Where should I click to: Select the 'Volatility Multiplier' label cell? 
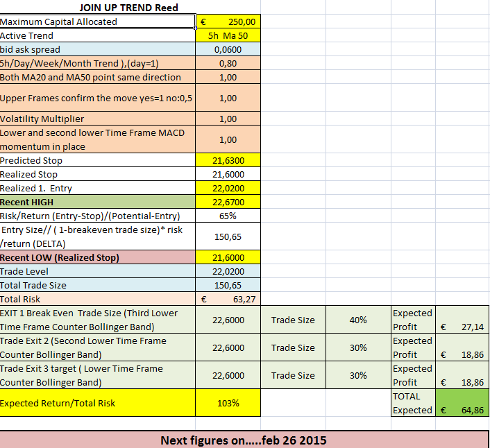(x=97, y=119)
